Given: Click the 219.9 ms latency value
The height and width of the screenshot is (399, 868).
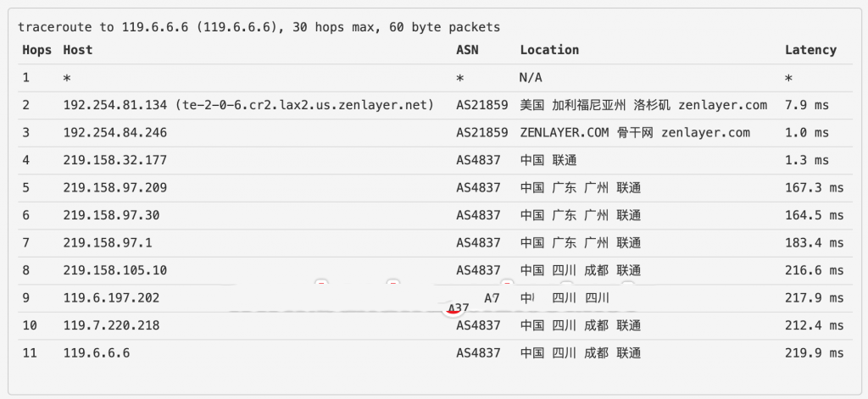Looking at the screenshot, I should pos(814,353).
